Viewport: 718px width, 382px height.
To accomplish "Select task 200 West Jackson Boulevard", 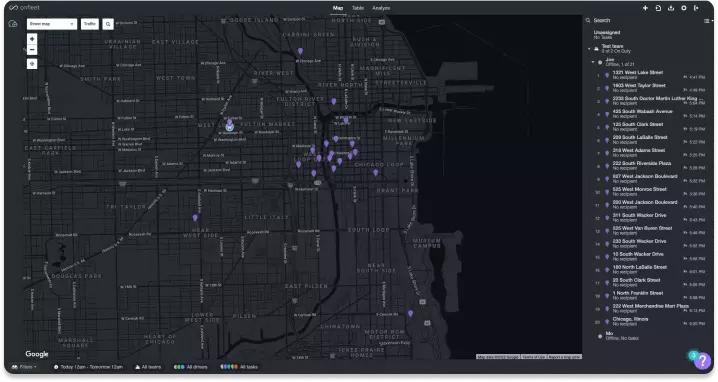I will (650, 204).
